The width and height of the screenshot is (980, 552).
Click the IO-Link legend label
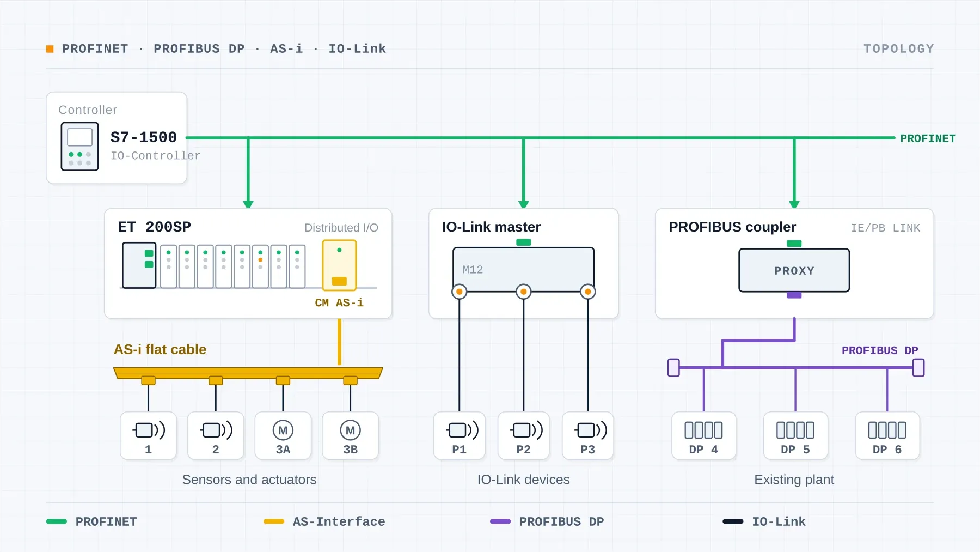coord(779,521)
